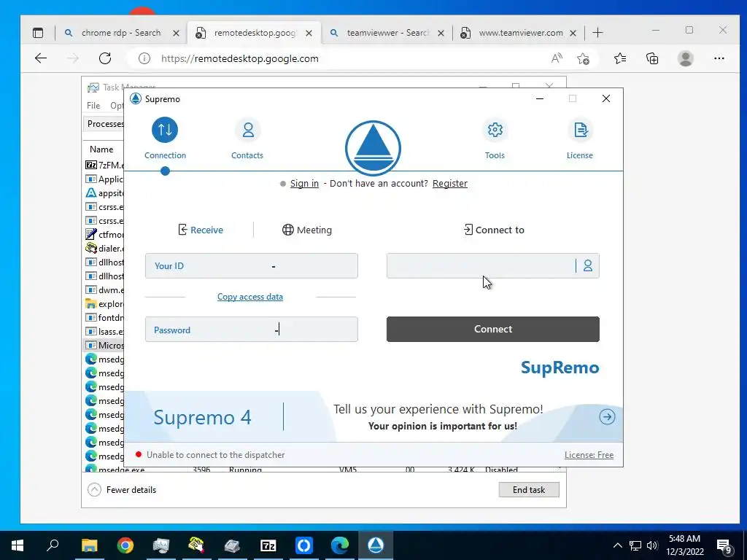The width and height of the screenshot is (747, 560).
Task: Open the License section in Supremo
Action: (x=580, y=139)
